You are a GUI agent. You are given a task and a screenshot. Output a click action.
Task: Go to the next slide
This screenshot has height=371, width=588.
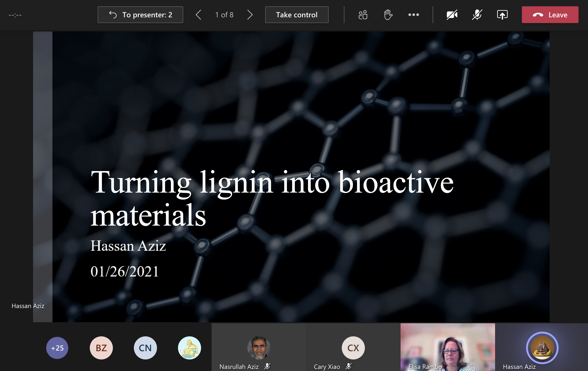(250, 15)
